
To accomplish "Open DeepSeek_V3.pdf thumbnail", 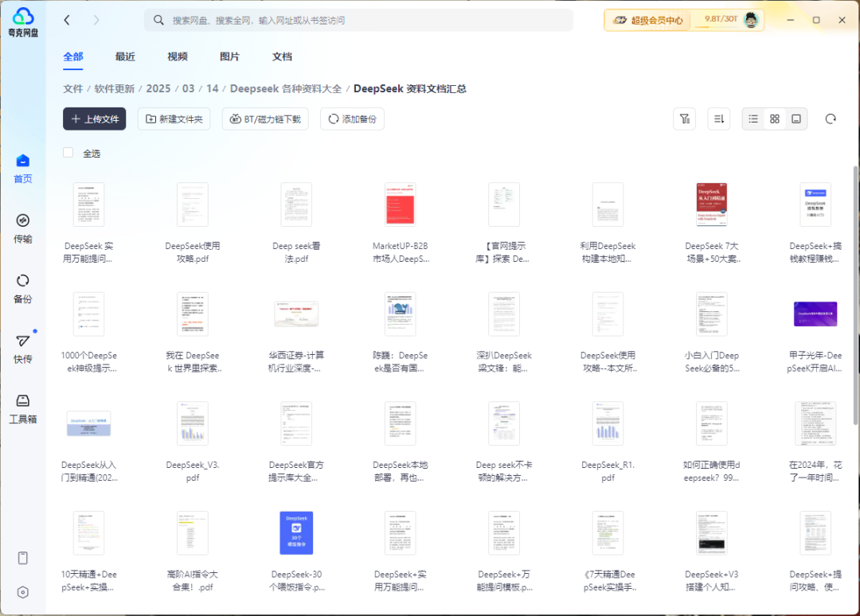I will tap(193, 423).
